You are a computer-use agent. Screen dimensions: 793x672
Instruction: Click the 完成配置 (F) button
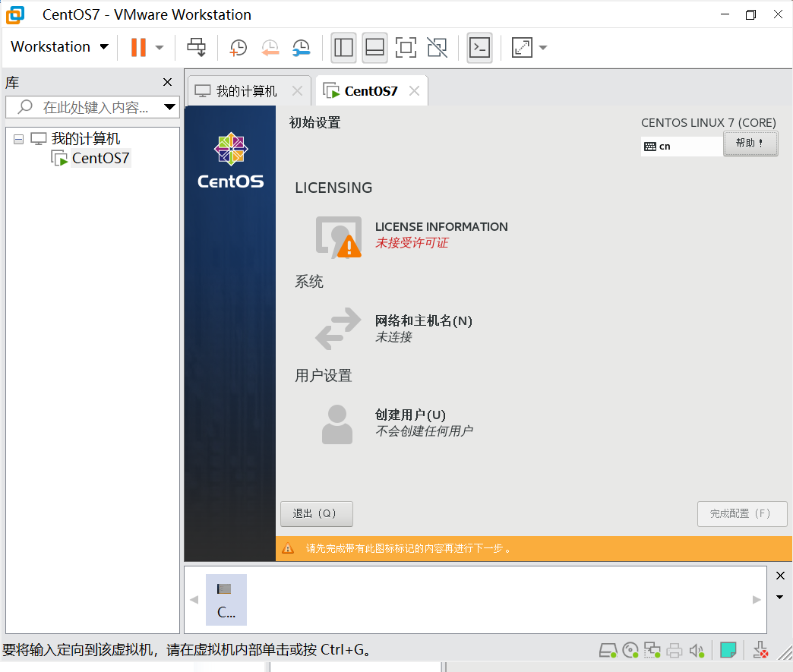coord(742,514)
